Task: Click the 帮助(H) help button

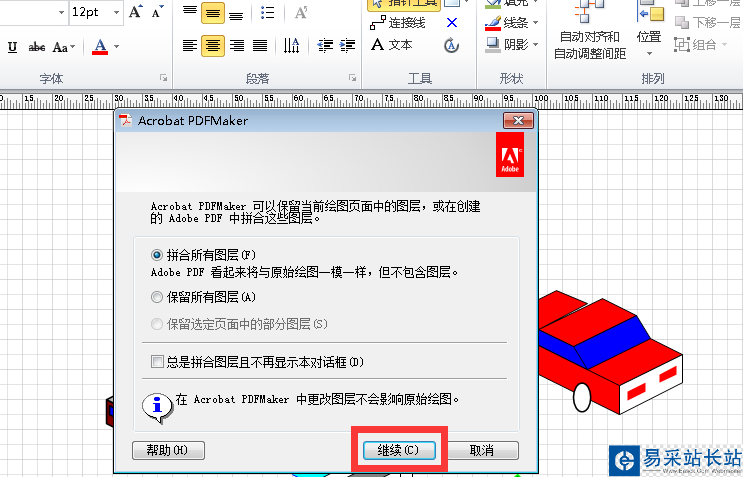Action: pyautogui.click(x=168, y=450)
